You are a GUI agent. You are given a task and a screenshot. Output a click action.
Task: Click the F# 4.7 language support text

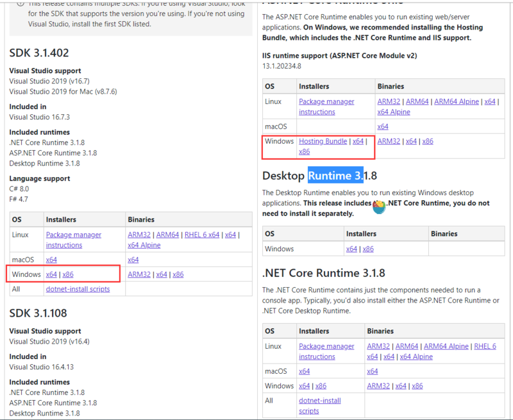click(19, 199)
